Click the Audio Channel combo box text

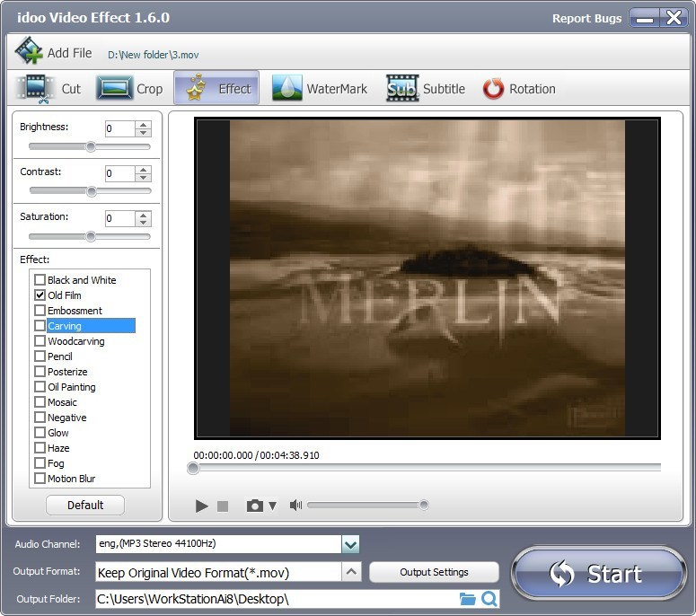tap(219, 544)
